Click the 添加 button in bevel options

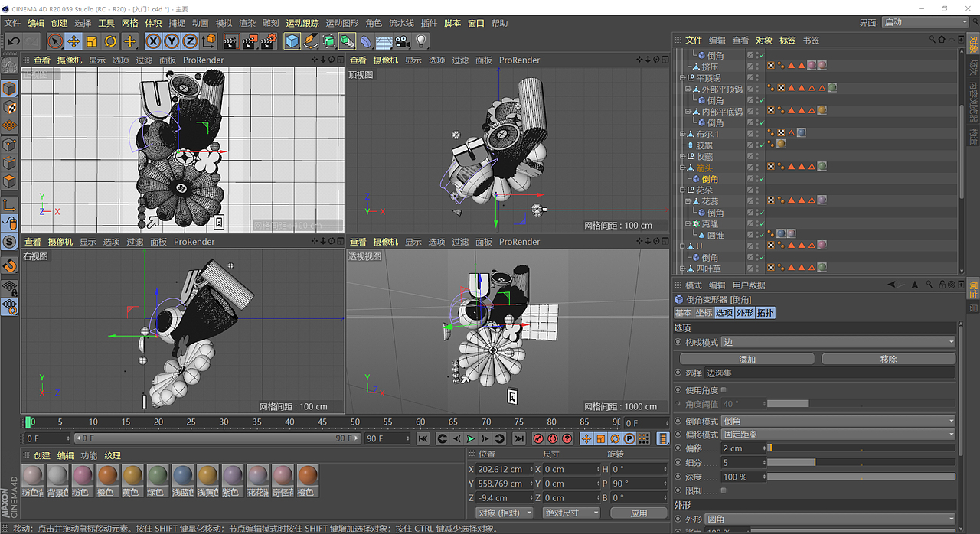746,358
